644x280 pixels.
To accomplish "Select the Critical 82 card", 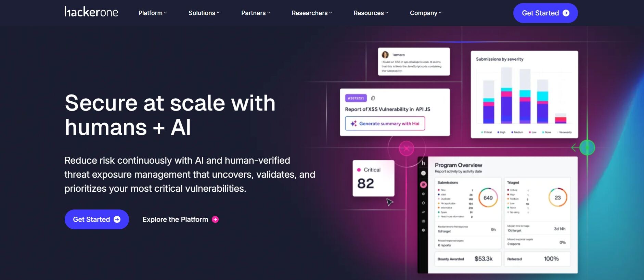I will [373, 178].
